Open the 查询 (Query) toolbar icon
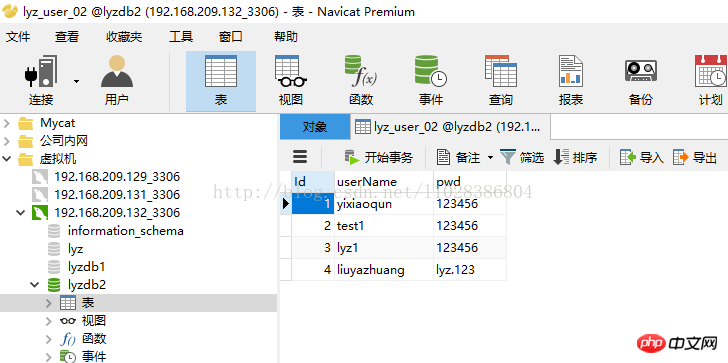The image size is (728, 363). point(500,81)
